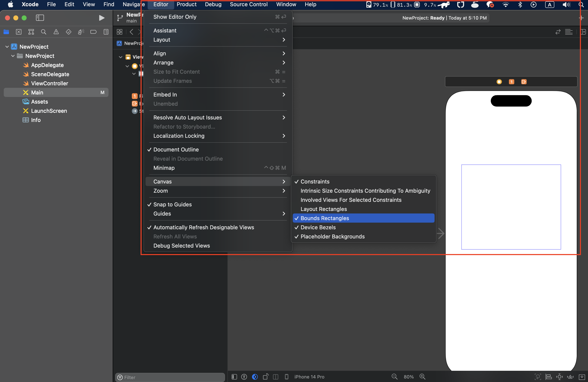
Task: Open the Test navigator diamond icon
Action: pyautogui.click(x=68, y=32)
